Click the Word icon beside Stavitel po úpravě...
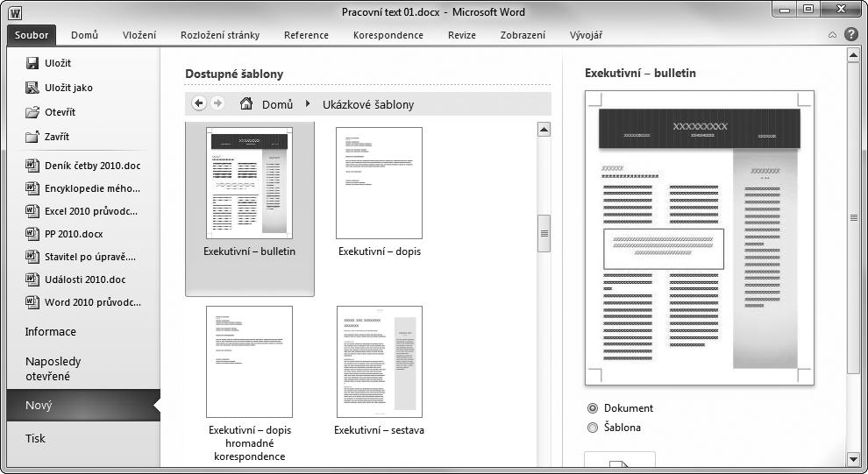The image size is (868, 474). 32,256
